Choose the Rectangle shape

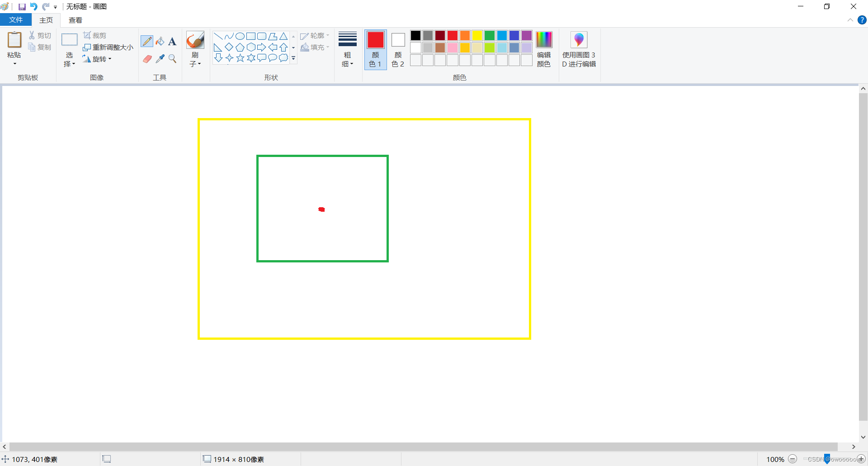coord(251,36)
